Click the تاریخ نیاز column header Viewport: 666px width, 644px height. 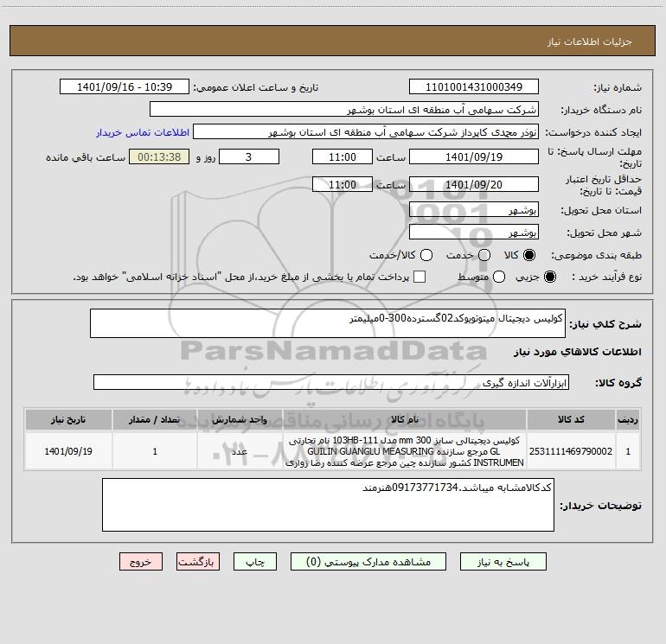coord(68,419)
